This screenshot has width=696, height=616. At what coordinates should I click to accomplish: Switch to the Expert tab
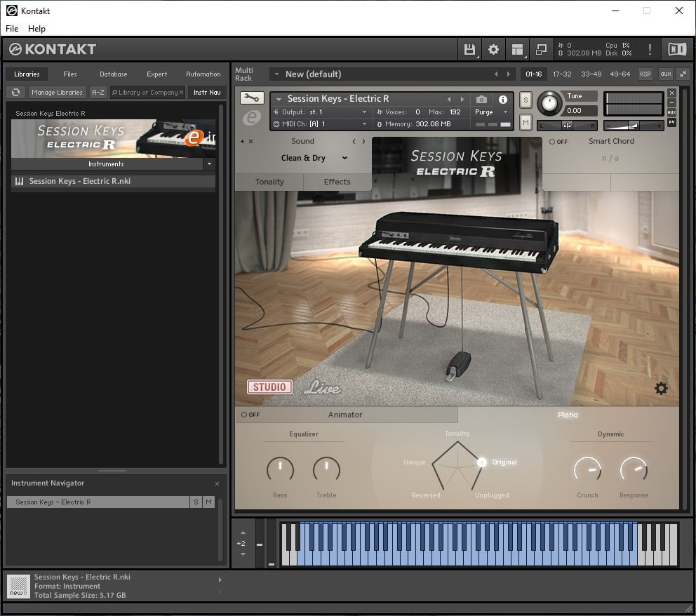pyautogui.click(x=156, y=74)
